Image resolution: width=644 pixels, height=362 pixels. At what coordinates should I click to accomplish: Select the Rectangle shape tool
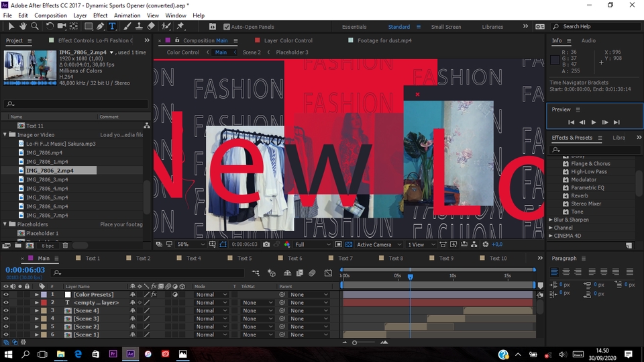89,26
